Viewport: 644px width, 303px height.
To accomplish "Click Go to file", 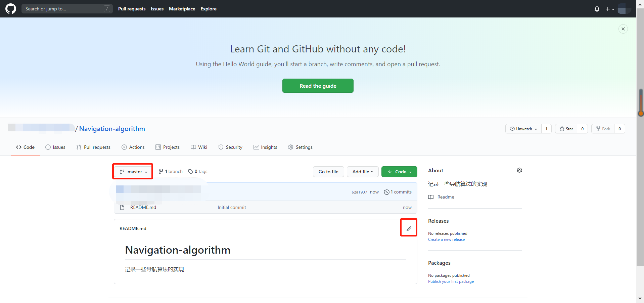I will 328,172.
